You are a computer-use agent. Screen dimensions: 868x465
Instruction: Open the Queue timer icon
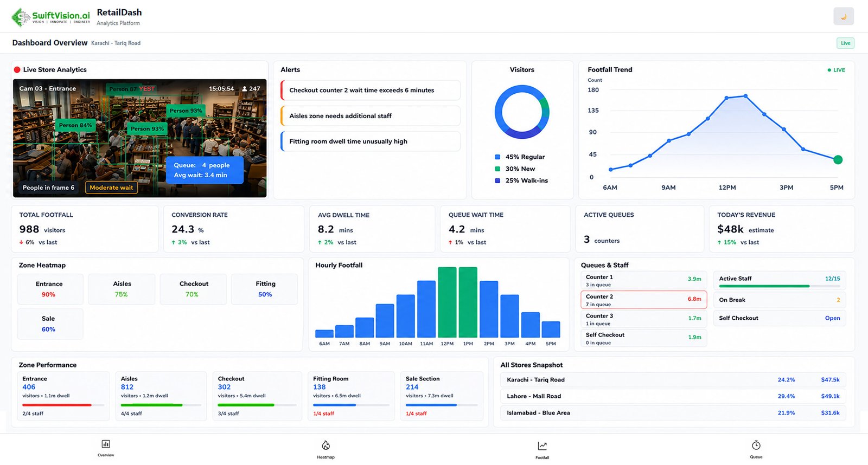tap(756, 445)
